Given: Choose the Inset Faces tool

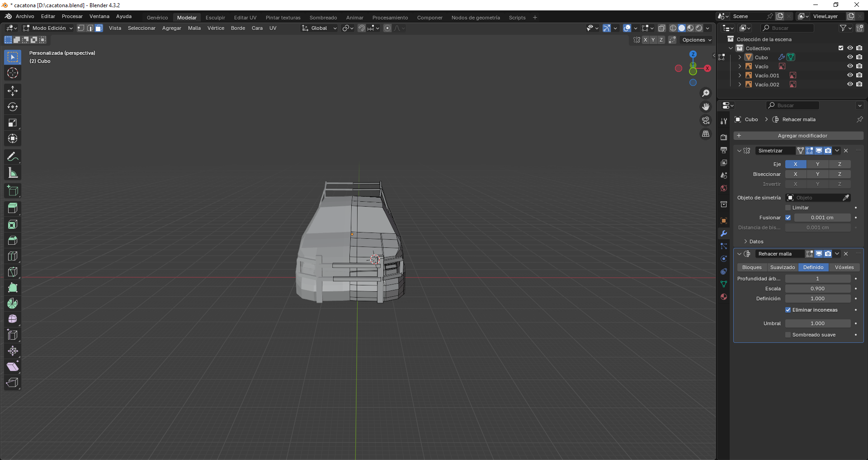Looking at the screenshot, I should pyautogui.click(x=13, y=224).
